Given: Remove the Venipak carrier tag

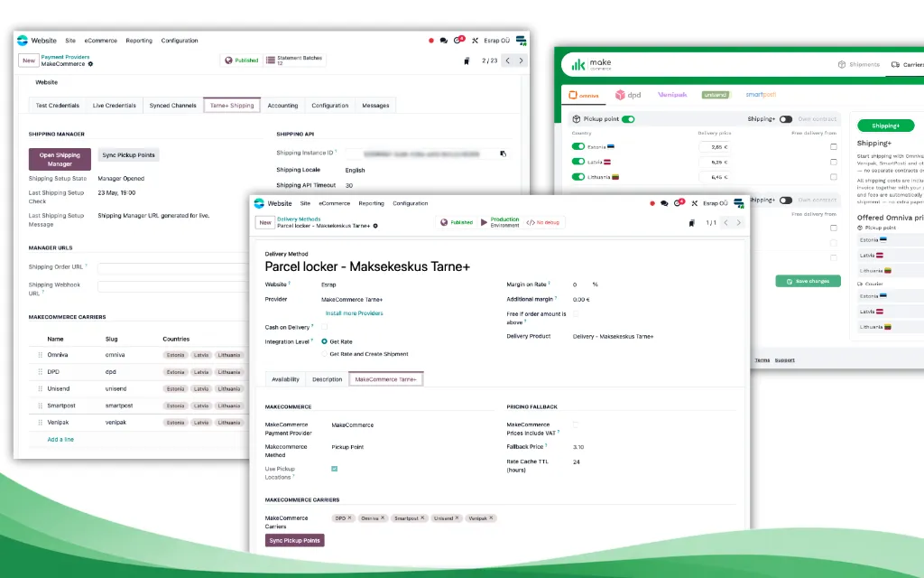Looking at the screenshot, I should pyautogui.click(x=491, y=517).
